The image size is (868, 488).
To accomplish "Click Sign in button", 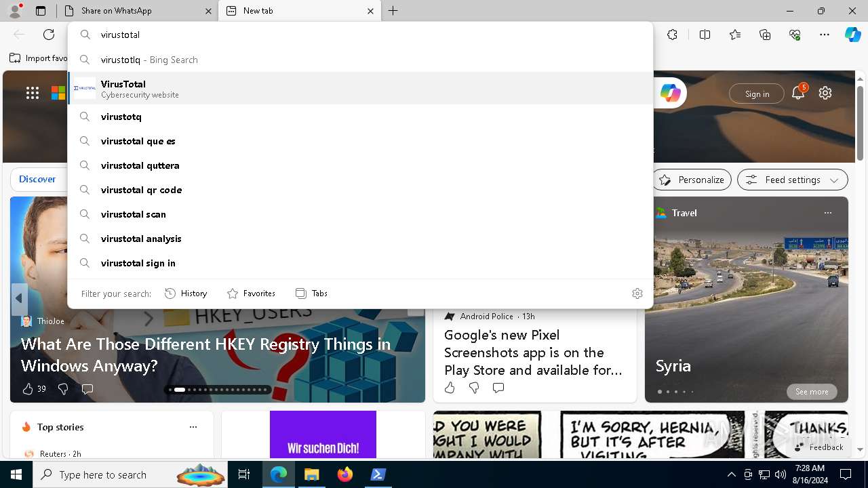I will coord(757,94).
